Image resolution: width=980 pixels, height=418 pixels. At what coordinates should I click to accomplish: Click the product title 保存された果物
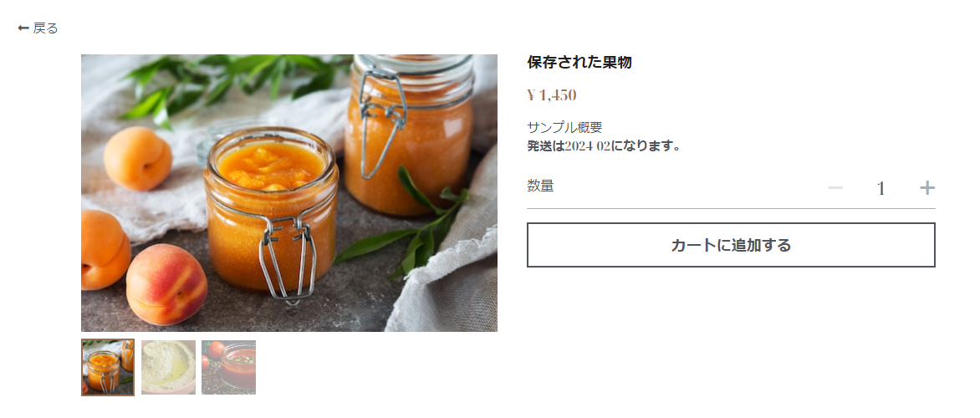coord(579,63)
